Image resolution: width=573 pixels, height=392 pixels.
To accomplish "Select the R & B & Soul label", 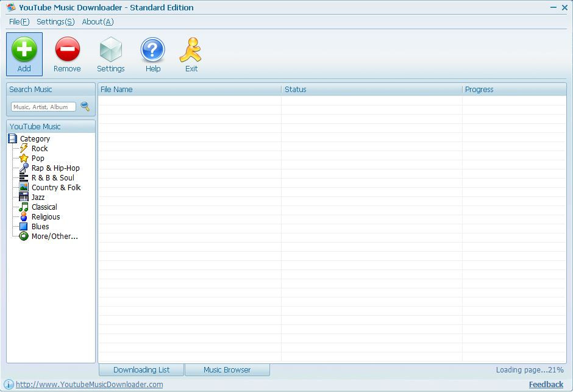I will coord(53,178).
